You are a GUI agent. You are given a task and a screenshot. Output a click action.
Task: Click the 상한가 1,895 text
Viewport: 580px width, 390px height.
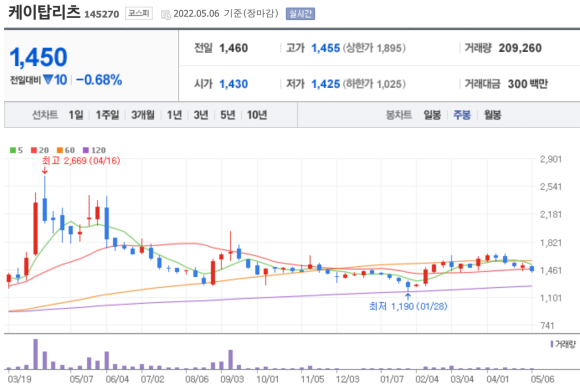[374, 48]
